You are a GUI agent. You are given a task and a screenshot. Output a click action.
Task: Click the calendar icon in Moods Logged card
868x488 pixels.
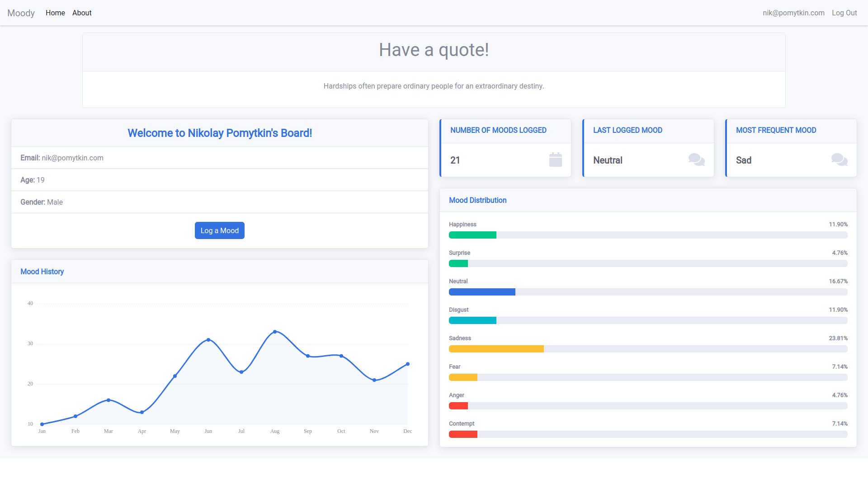555,160
